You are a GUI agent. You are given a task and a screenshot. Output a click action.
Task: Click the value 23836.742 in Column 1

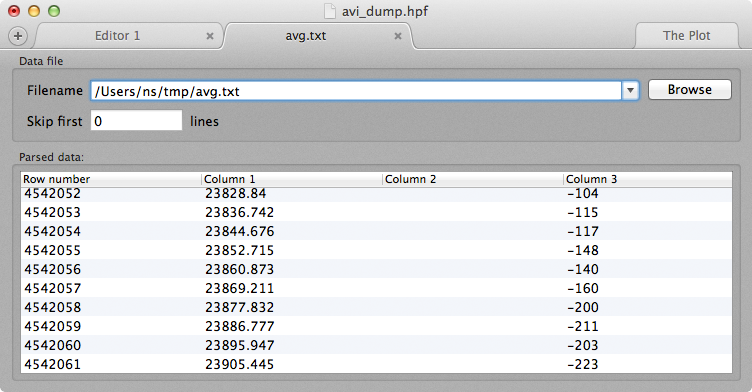239,212
